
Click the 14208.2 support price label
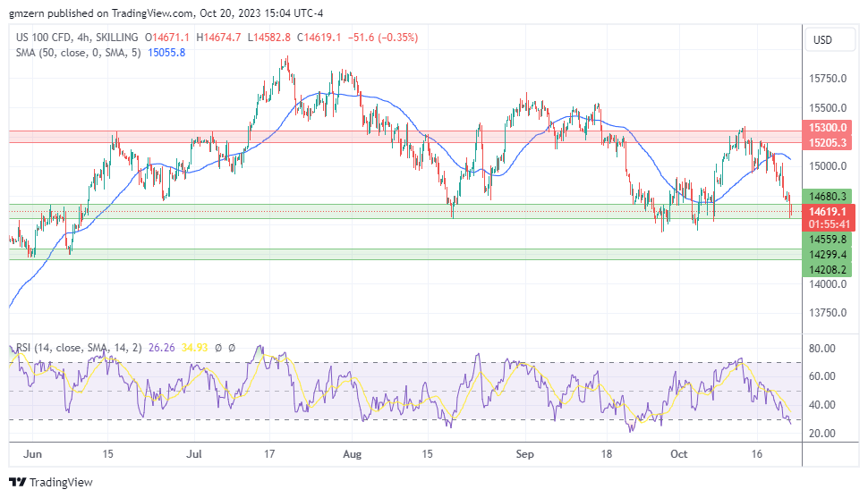click(827, 269)
